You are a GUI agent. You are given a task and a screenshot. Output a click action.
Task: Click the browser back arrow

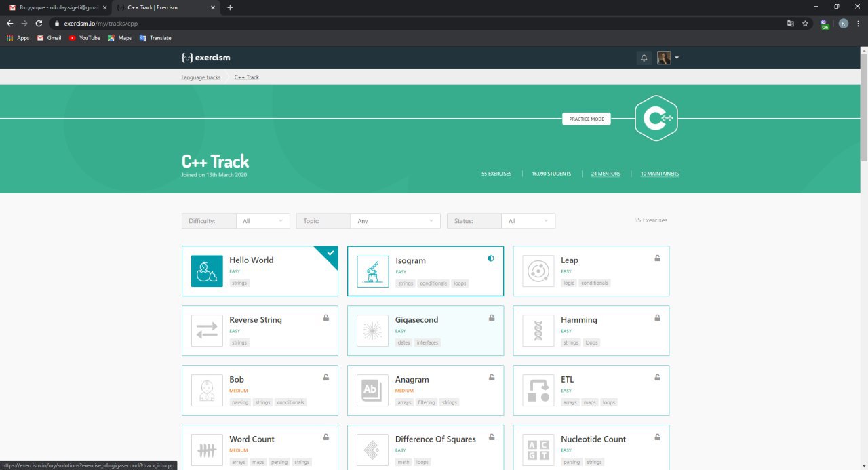9,23
